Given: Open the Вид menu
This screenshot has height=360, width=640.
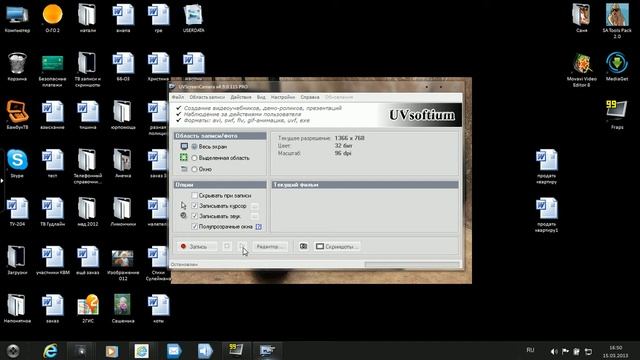Looking at the screenshot, I should (261, 97).
